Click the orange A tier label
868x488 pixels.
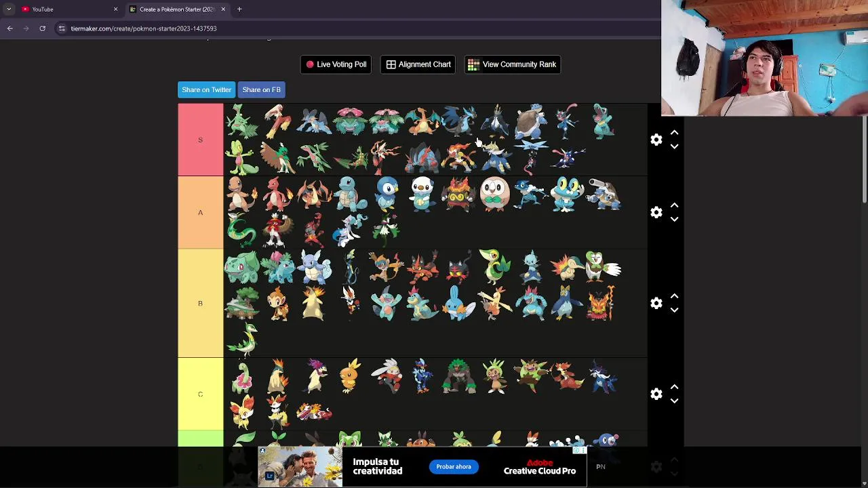[x=200, y=212]
